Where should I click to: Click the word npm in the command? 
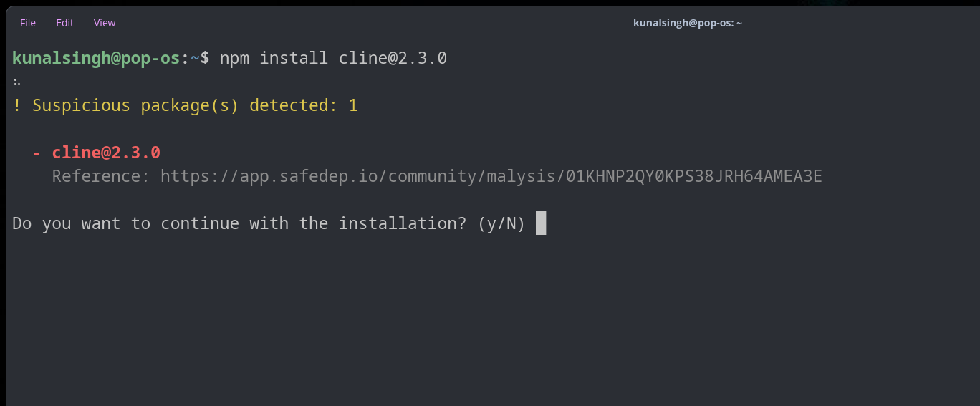tap(234, 58)
